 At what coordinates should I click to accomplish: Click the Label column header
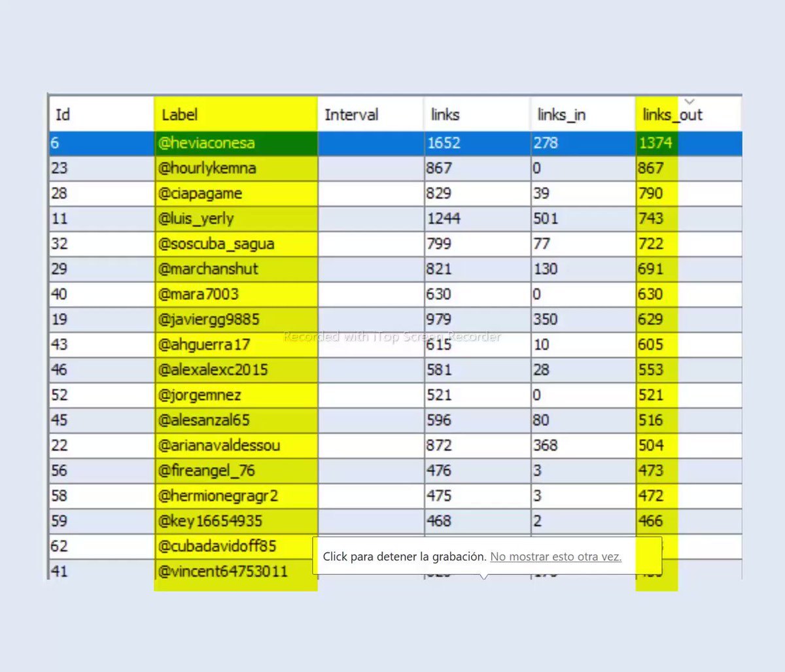click(x=236, y=115)
